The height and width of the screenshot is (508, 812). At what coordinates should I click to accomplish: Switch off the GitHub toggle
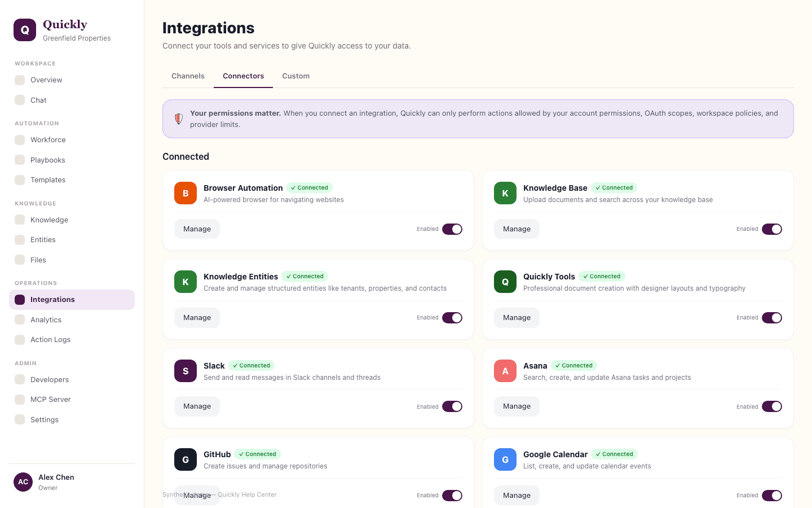(452, 496)
